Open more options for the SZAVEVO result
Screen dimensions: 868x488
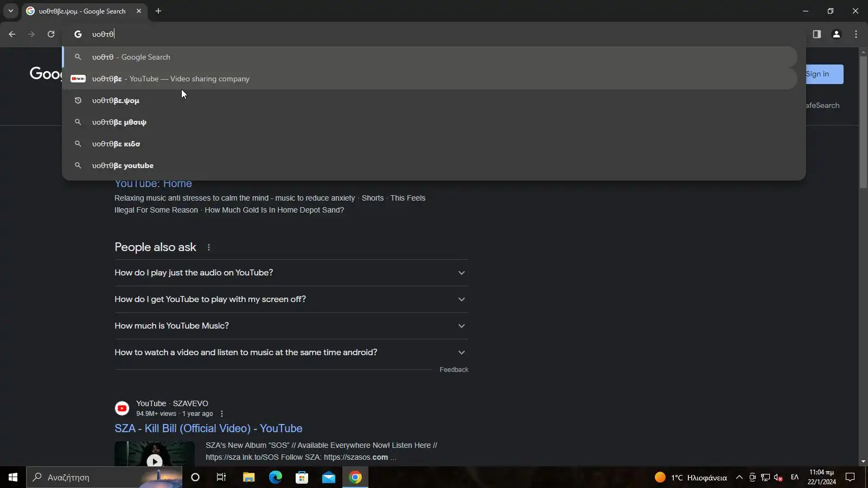222,414
